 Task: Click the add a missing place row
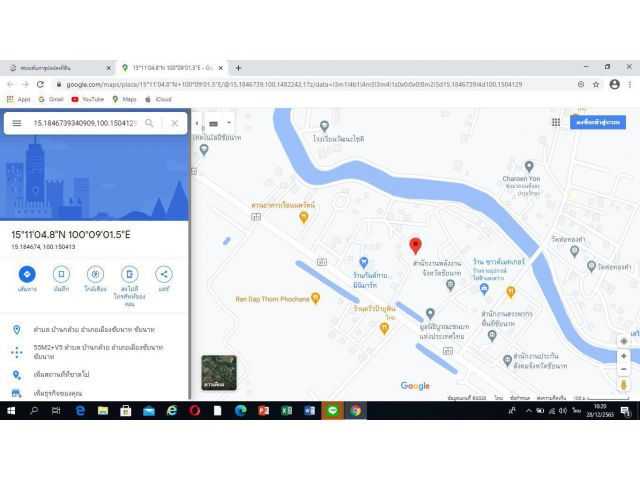(94, 374)
